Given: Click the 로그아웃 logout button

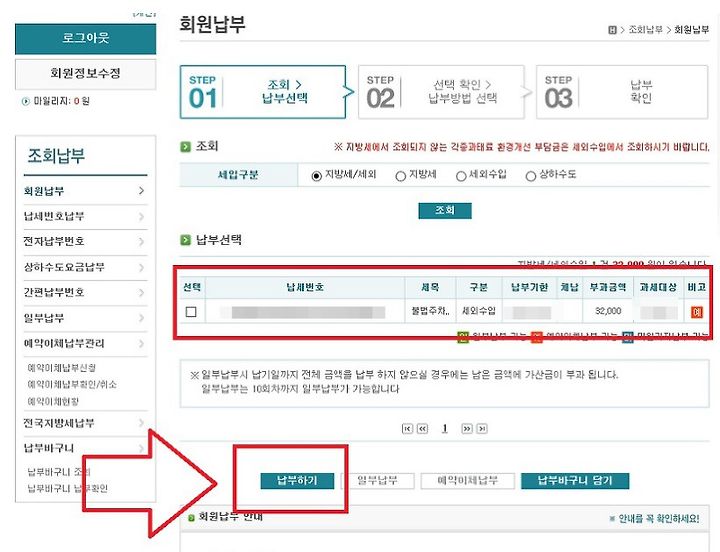Looking at the screenshot, I should (x=85, y=39).
